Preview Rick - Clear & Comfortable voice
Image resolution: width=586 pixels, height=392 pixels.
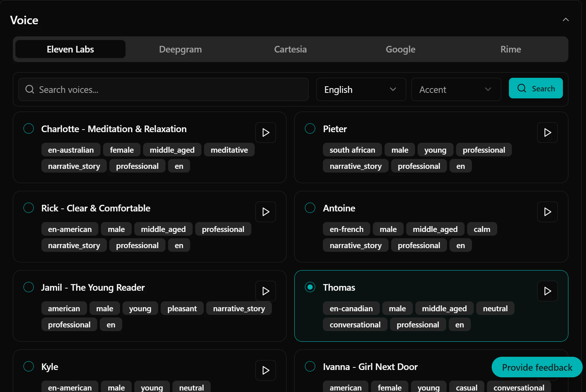pyautogui.click(x=266, y=212)
